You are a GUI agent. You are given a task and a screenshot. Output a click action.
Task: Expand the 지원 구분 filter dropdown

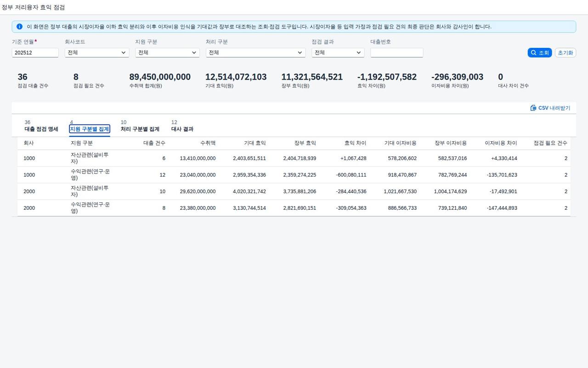167,53
